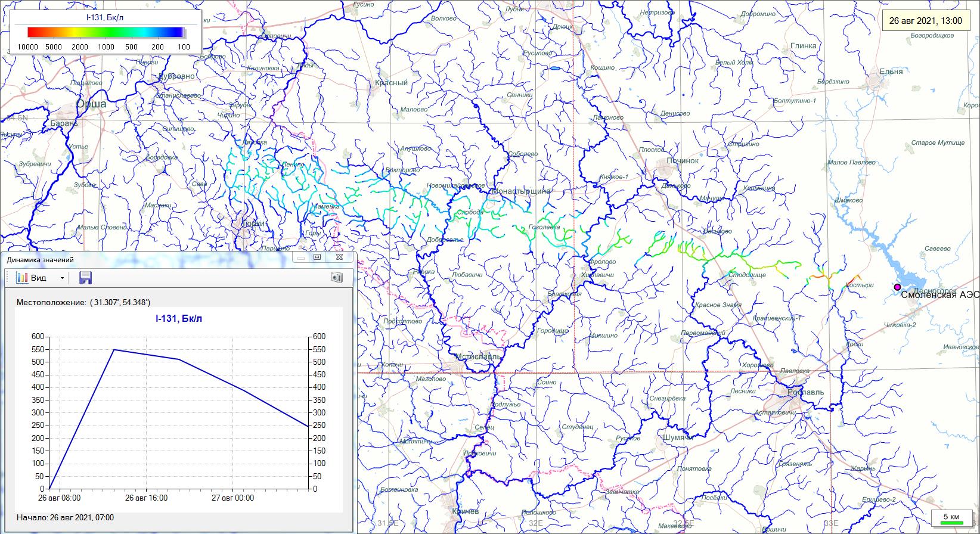Click the 100 value on legend scale
Image resolution: width=980 pixels, height=534 pixels.
(184, 46)
